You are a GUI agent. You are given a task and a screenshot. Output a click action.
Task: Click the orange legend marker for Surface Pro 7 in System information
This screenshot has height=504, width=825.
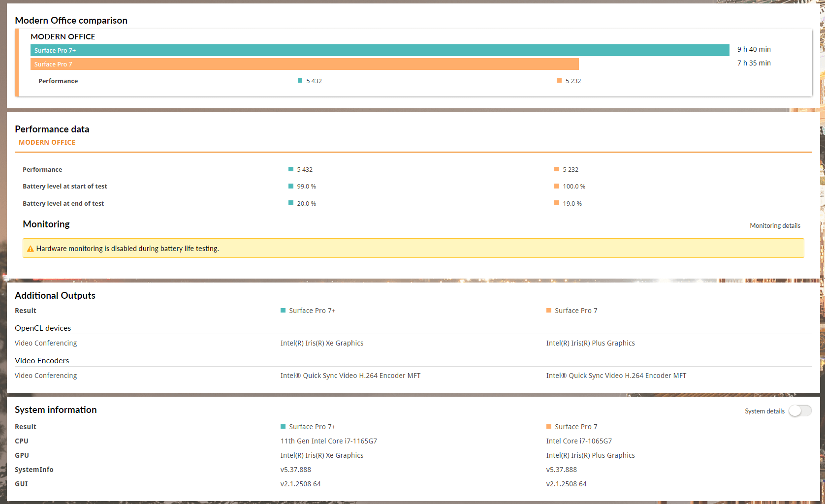tap(549, 426)
